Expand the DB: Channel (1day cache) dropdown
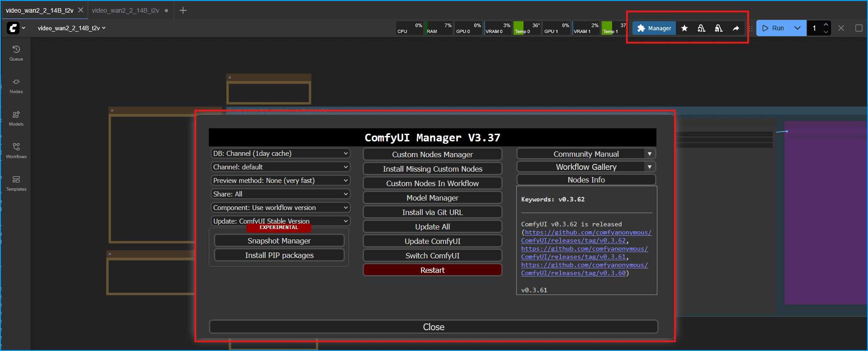 coord(280,154)
